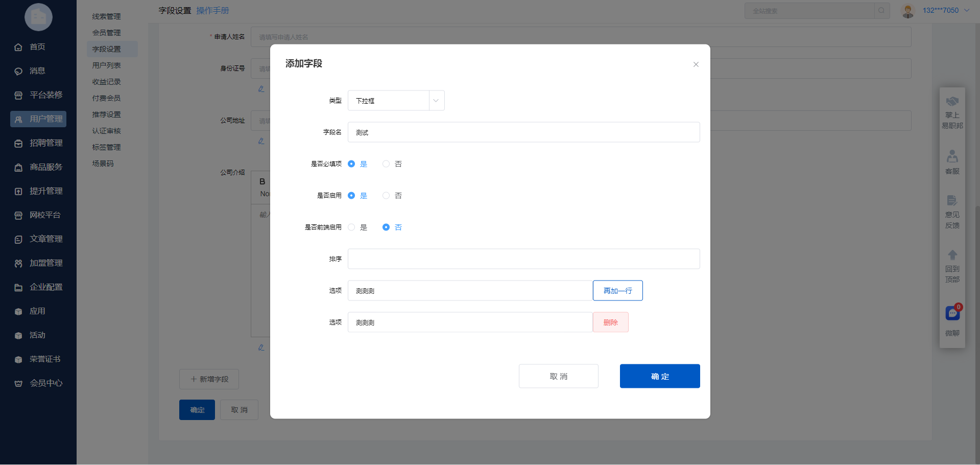Click the search magnifier icon in top bar
Screen dimensions: 980x465
point(881,11)
